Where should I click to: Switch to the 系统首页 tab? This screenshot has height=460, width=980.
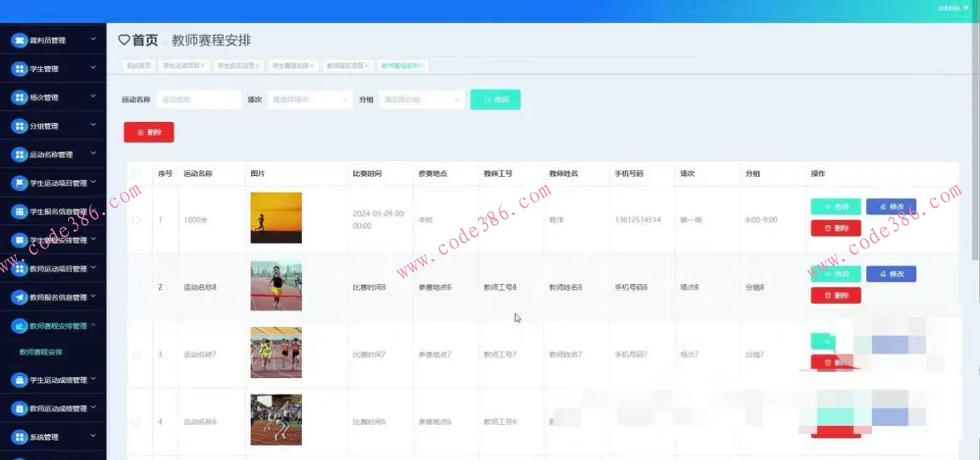point(139,66)
